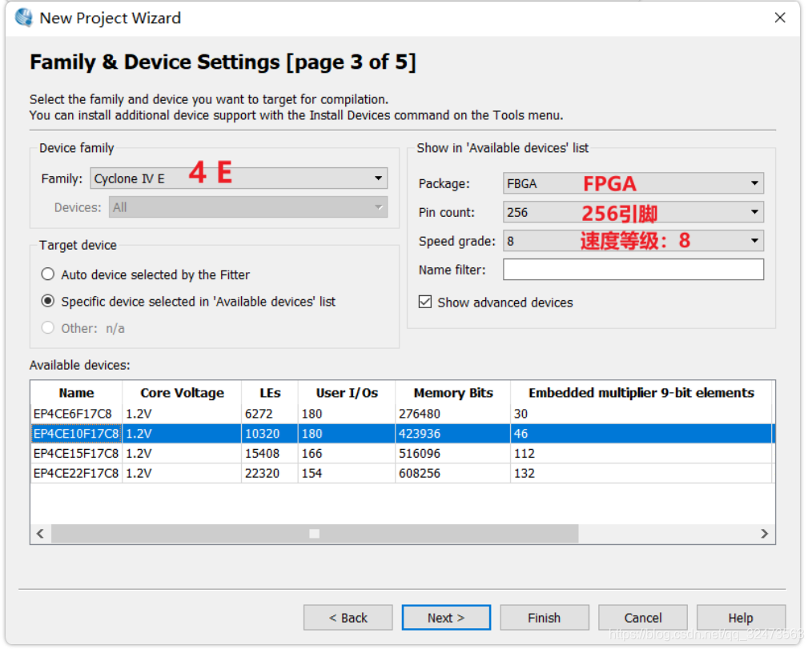The height and width of the screenshot is (649, 812).
Task: Select device row EP4CE10F17C8
Action: (x=401, y=433)
